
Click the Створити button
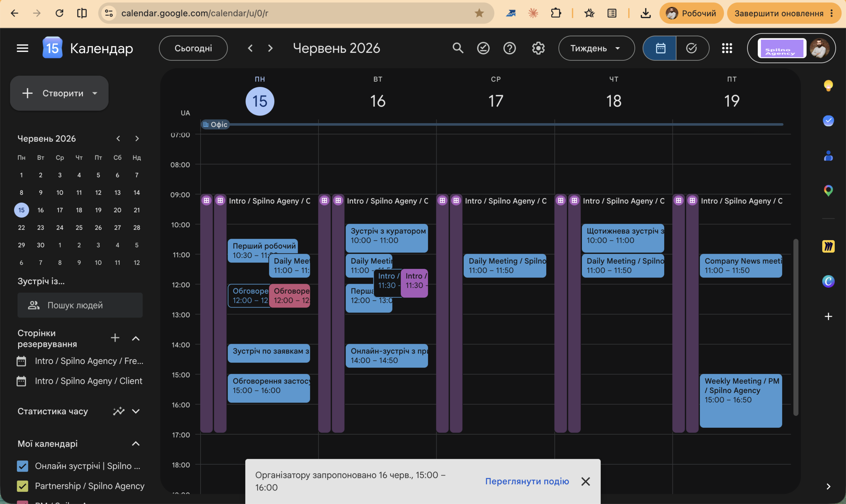click(59, 93)
